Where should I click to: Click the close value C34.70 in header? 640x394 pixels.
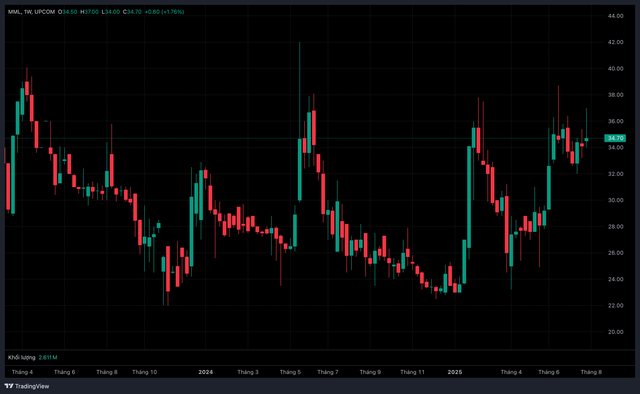(x=132, y=12)
